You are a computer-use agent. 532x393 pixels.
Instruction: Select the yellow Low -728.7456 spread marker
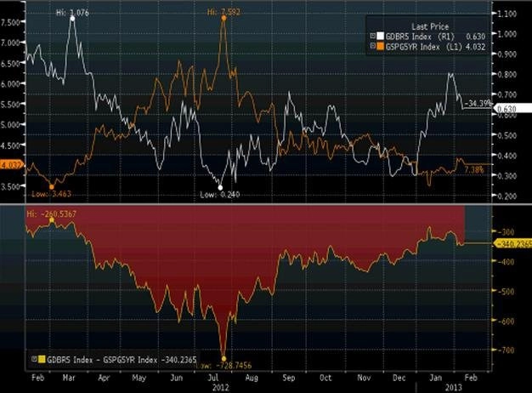click(x=224, y=358)
